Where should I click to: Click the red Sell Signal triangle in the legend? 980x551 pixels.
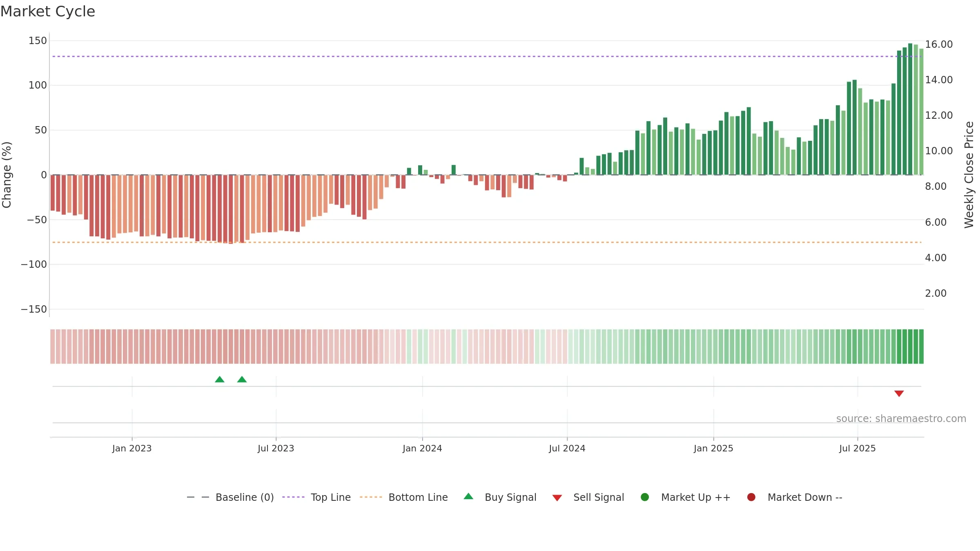[x=557, y=498]
